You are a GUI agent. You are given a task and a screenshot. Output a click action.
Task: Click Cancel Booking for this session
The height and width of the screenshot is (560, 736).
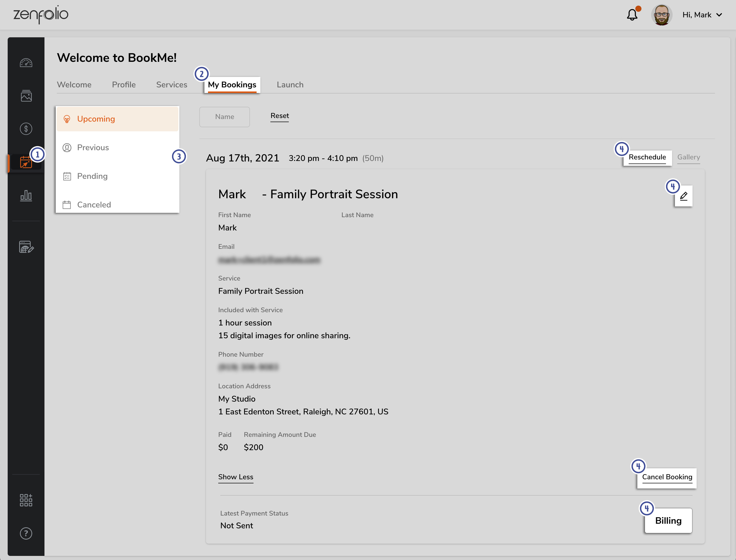tap(667, 477)
